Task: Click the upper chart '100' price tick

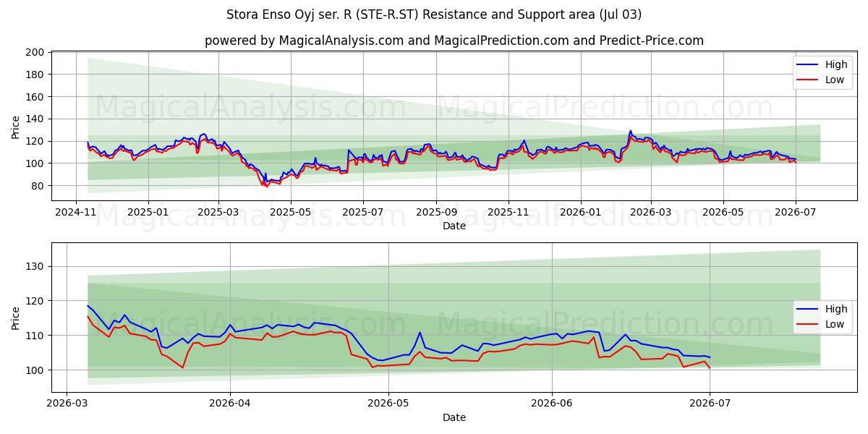Action: [35, 163]
